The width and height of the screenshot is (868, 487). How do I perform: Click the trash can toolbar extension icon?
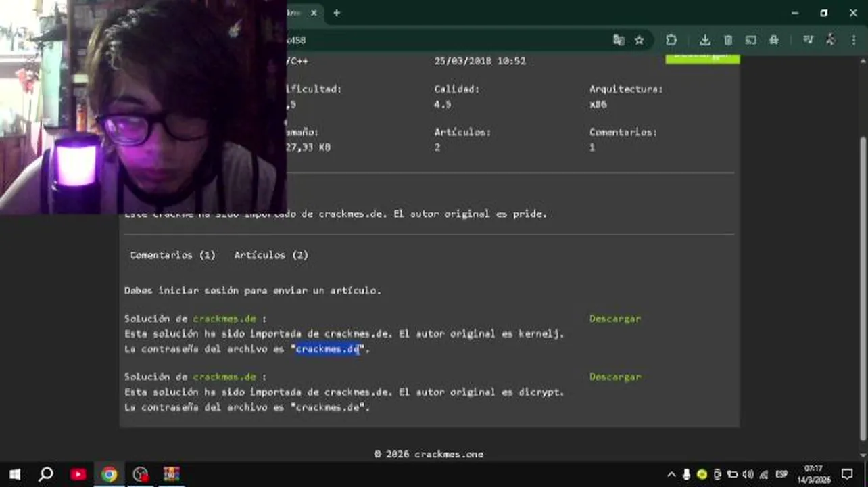[728, 40]
